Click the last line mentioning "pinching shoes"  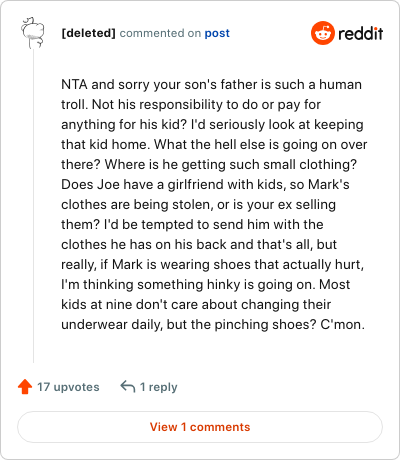pyautogui.click(x=213, y=324)
